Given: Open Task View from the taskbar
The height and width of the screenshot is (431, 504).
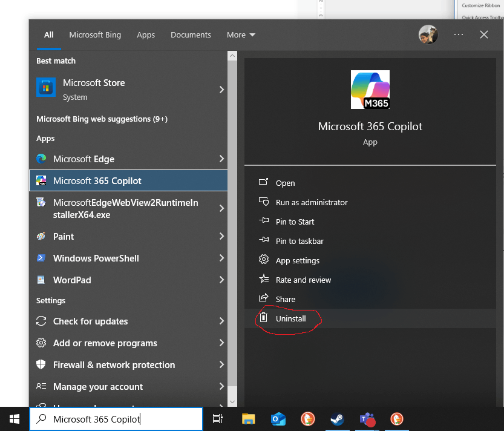Looking at the screenshot, I should (218, 419).
